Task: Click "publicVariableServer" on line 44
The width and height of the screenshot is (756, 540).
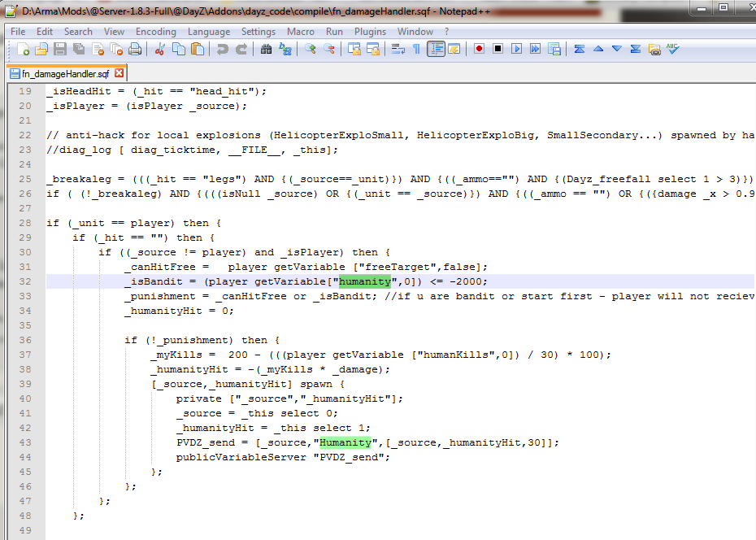Action: pos(241,457)
